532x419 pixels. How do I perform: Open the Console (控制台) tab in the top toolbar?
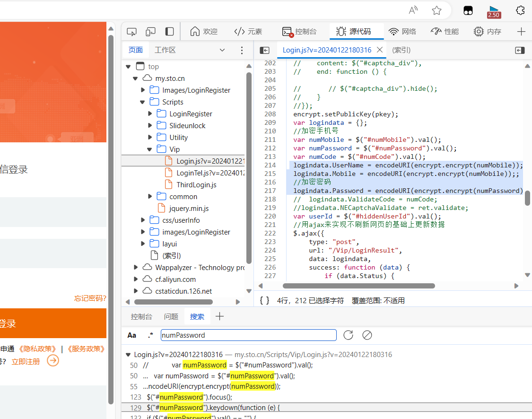click(x=299, y=32)
